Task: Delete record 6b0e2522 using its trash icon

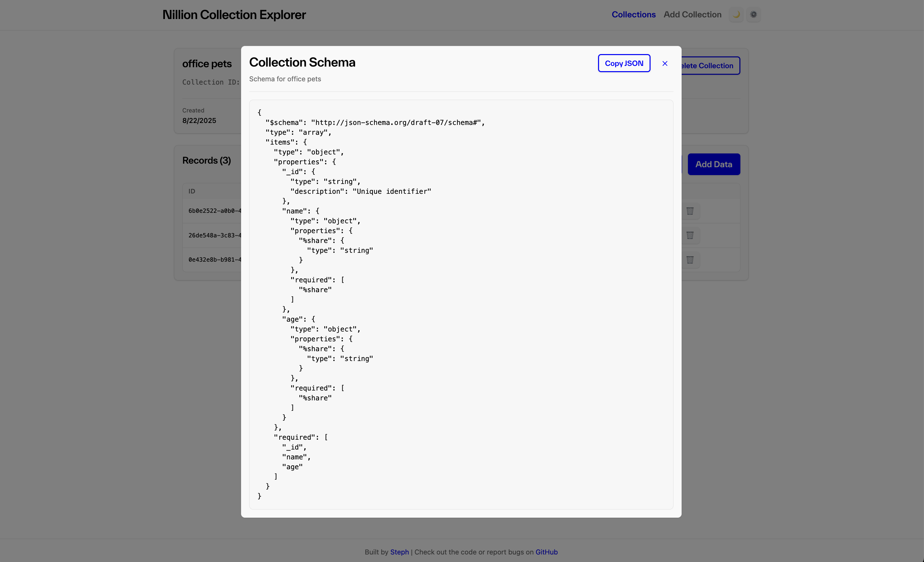Action: click(x=690, y=211)
